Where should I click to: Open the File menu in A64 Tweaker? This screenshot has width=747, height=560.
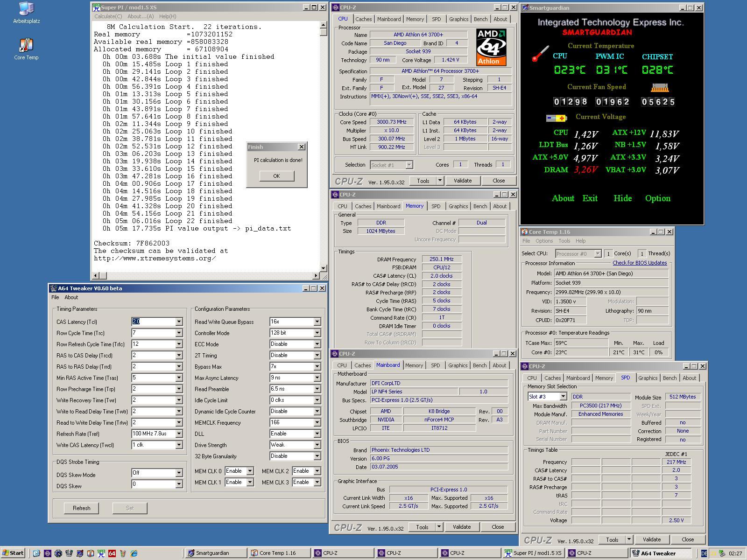[55, 297]
